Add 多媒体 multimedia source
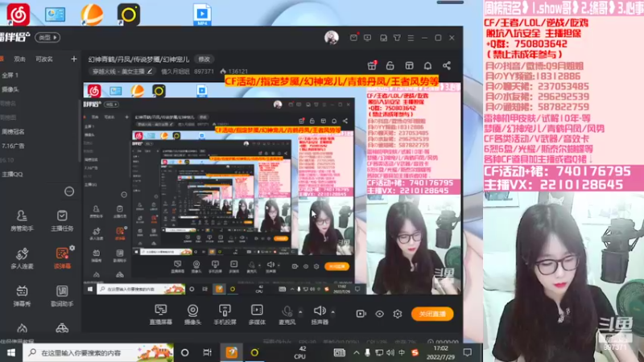Viewport: 644px width, 362px height. 257,315
